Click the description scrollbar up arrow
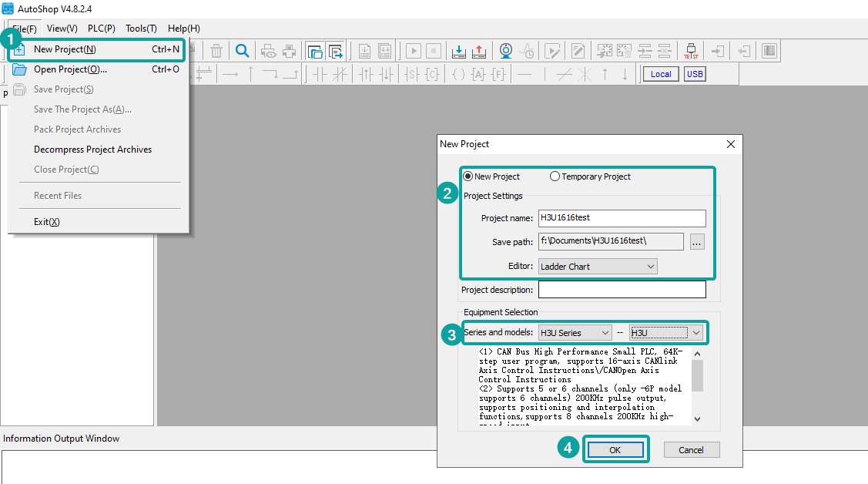This screenshot has height=484, width=868. (x=698, y=354)
